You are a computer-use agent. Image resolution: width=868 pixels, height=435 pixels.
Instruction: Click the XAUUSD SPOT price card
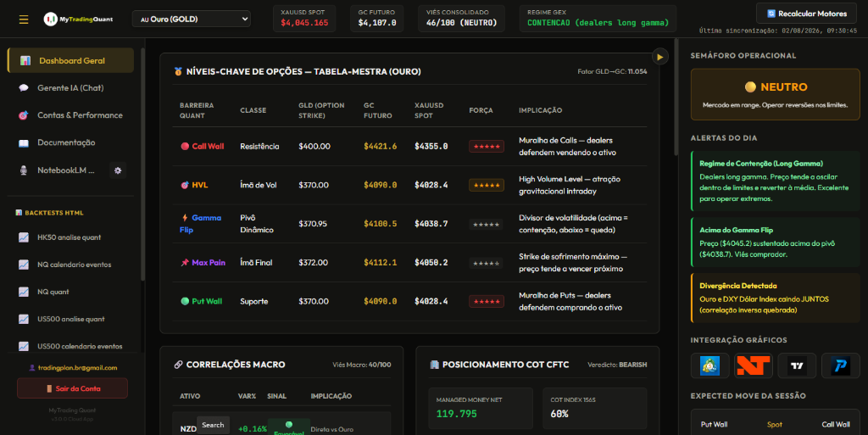304,19
